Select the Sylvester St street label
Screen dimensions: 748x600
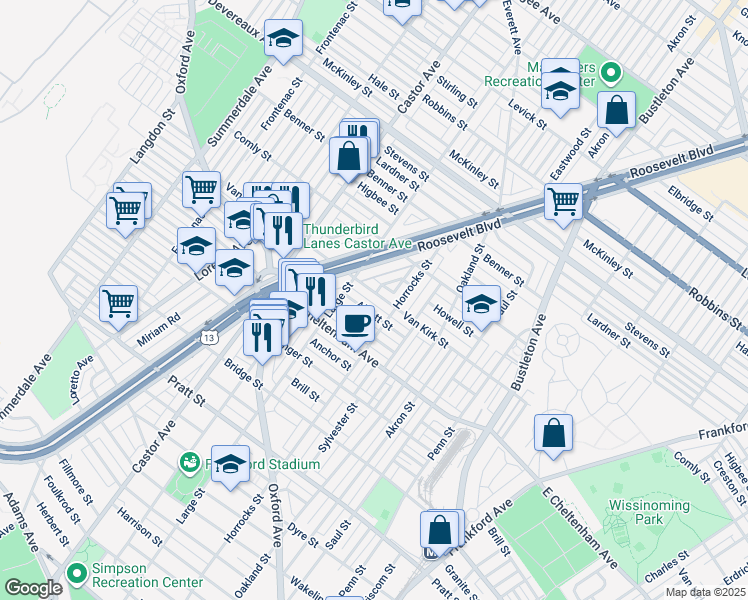tap(338, 428)
